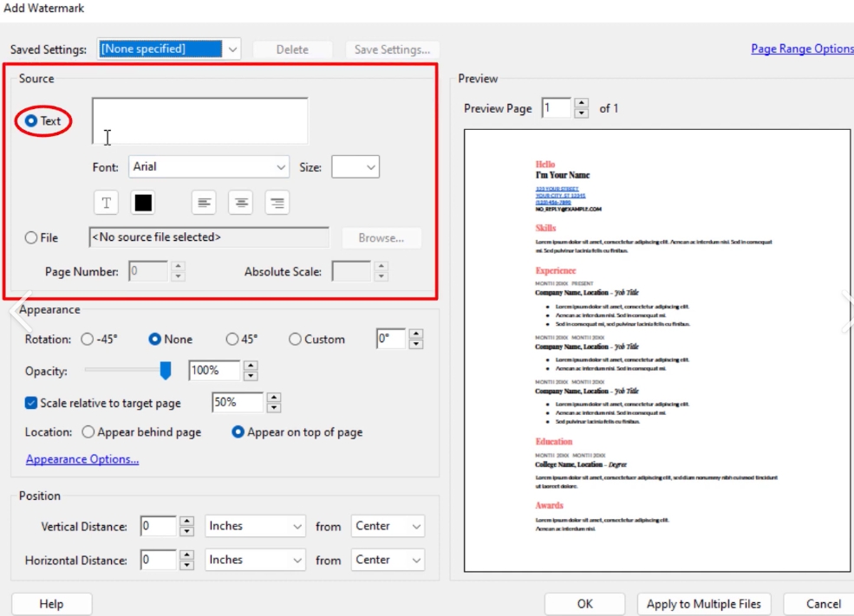Align watermark text right

277,203
